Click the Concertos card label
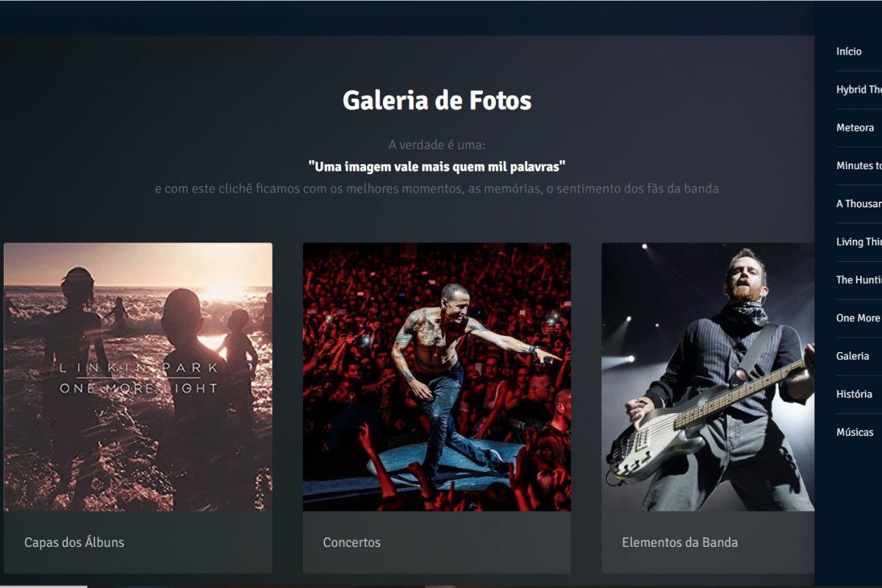Screen dimensions: 882x588 click(x=352, y=542)
